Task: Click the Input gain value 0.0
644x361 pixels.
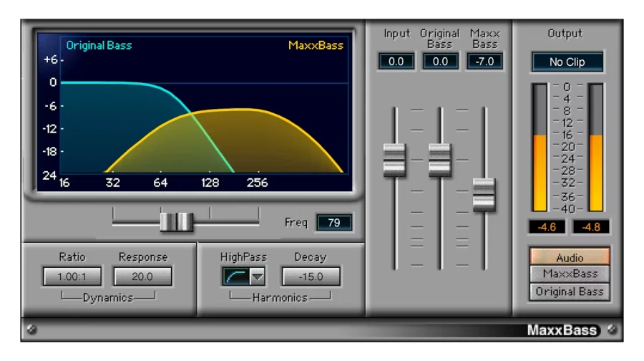Action: pos(396,62)
